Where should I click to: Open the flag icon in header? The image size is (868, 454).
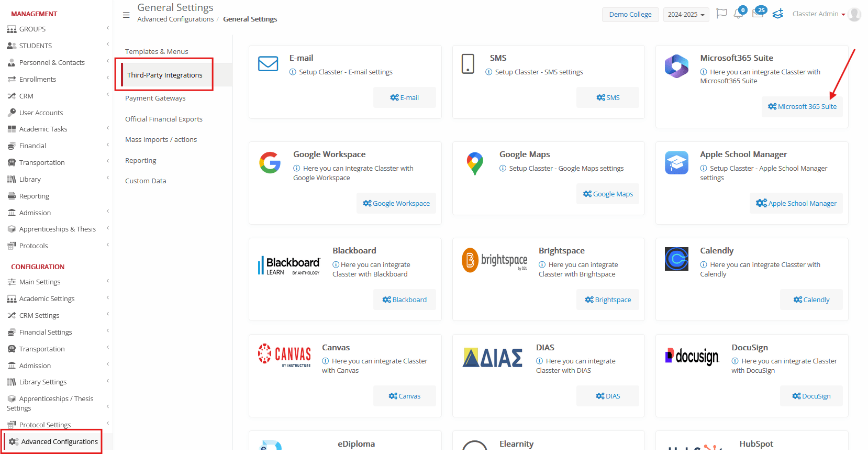click(721, 14)
